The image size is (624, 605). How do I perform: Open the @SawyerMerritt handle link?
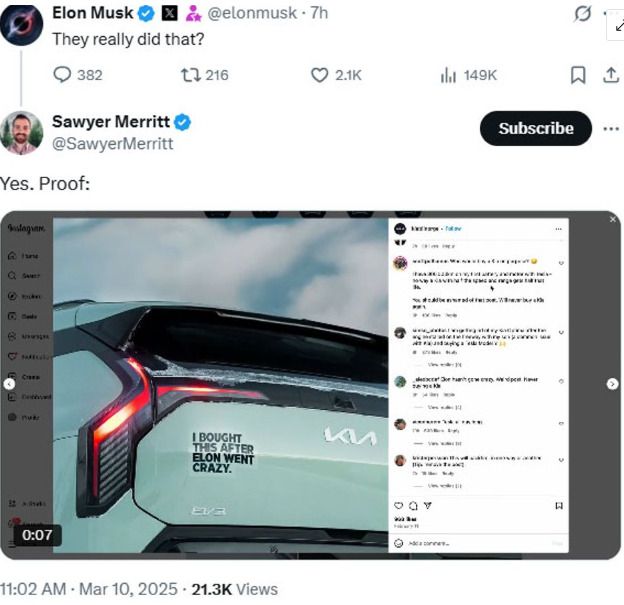113,144
